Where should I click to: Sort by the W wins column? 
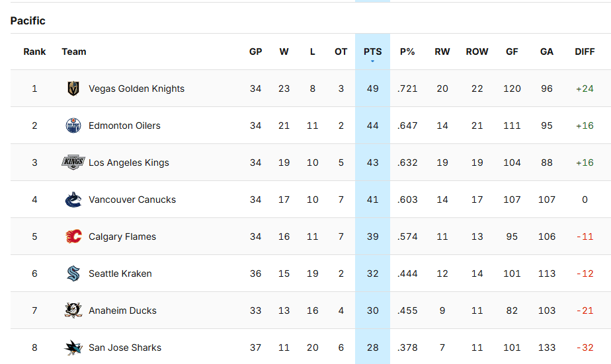(x=284, y=52)
